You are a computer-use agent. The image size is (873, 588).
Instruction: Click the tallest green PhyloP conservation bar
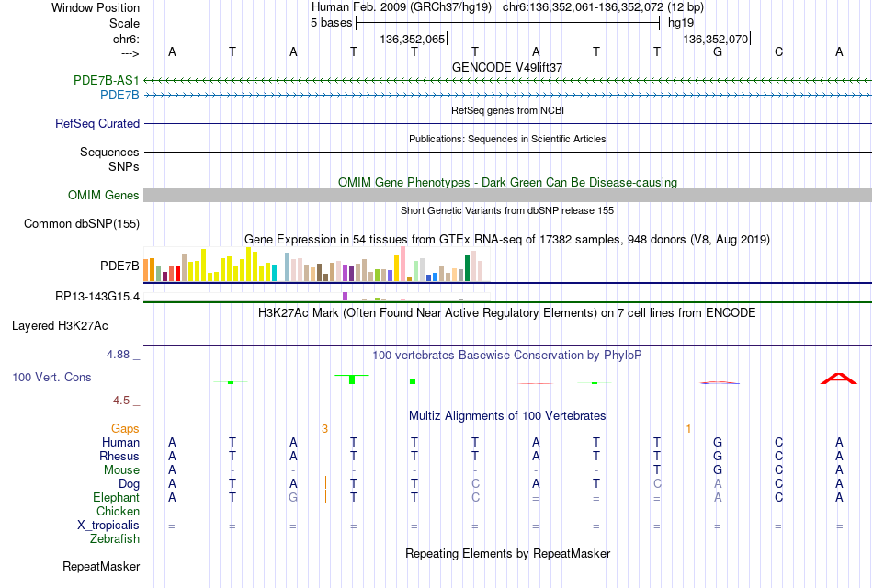[352, 379]
